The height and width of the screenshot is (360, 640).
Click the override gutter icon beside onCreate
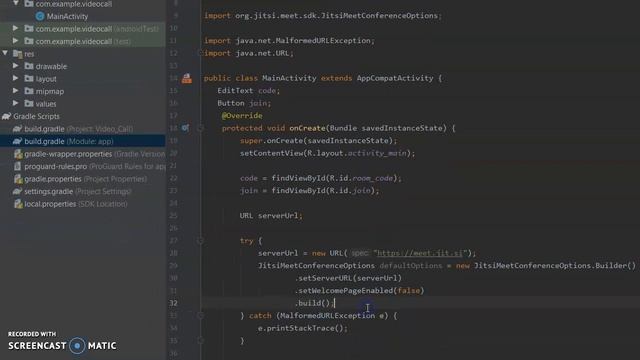point(185,128)
